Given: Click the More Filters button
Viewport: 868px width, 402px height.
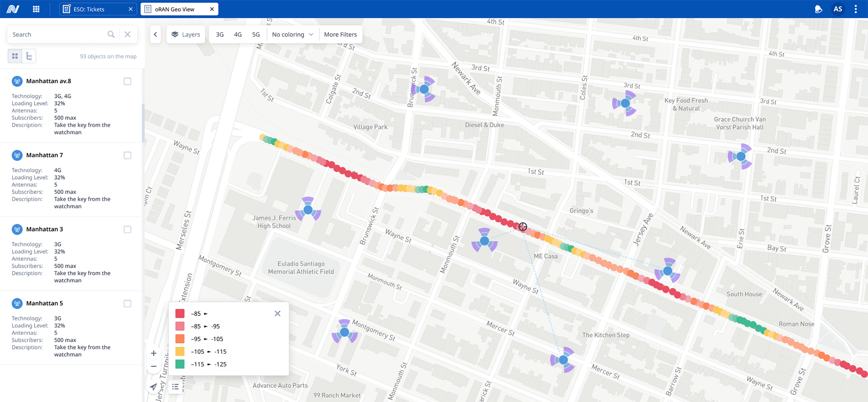Looking at the screenshot, I should click(340, 35).
